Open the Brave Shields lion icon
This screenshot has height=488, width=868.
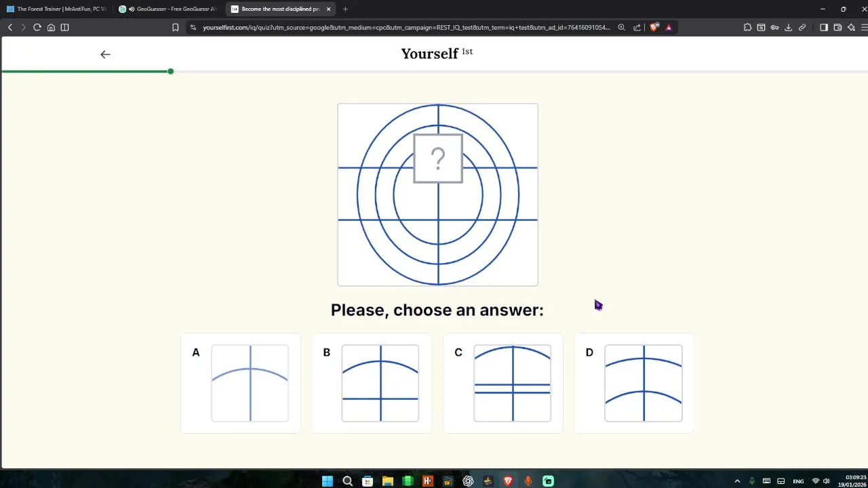coord(654,27)
